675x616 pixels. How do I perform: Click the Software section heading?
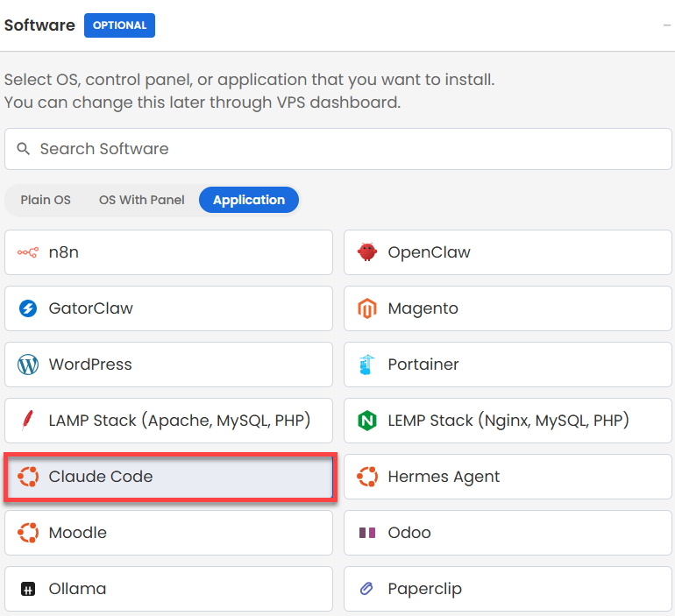coord(39,25)
